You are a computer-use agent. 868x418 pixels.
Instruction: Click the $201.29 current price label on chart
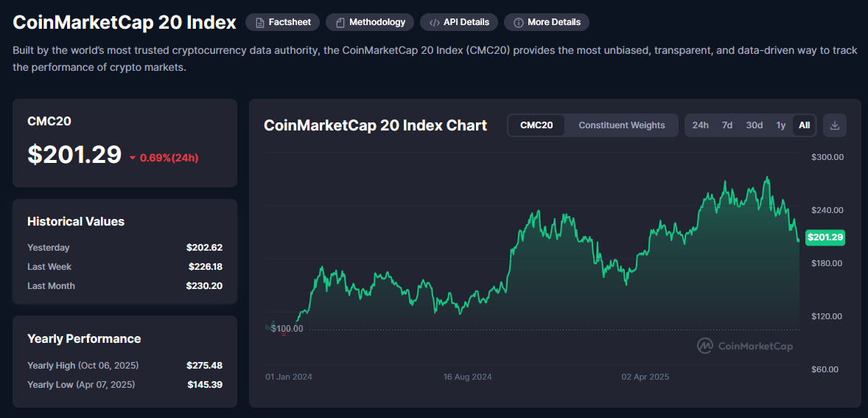pos(825,237)
